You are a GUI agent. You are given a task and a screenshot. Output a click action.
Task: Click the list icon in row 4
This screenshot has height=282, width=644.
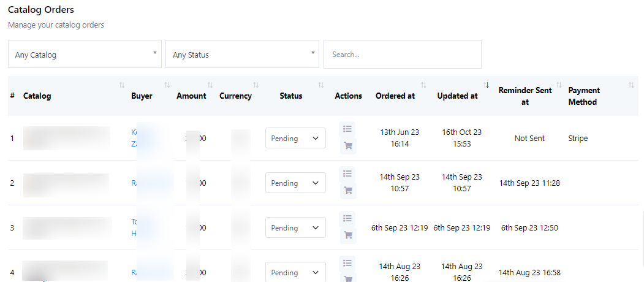click(x=347, y=263)
